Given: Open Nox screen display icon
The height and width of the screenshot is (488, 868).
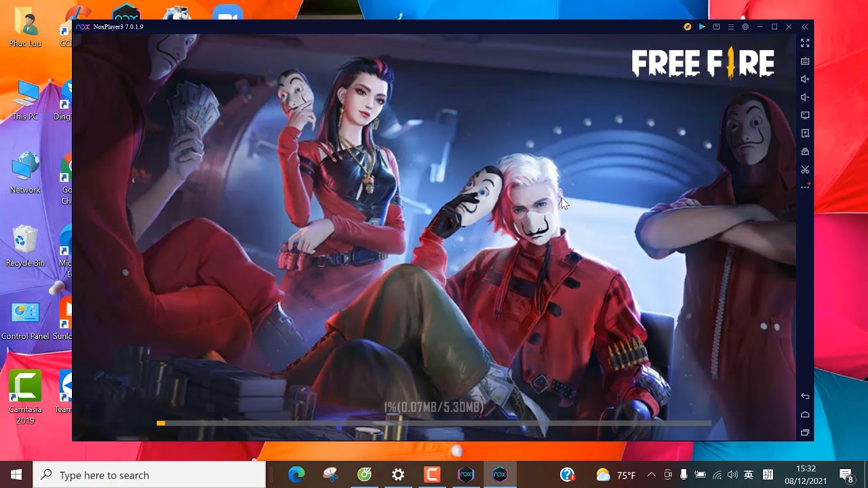Looking at the screenshot, I should coord(805,115).
